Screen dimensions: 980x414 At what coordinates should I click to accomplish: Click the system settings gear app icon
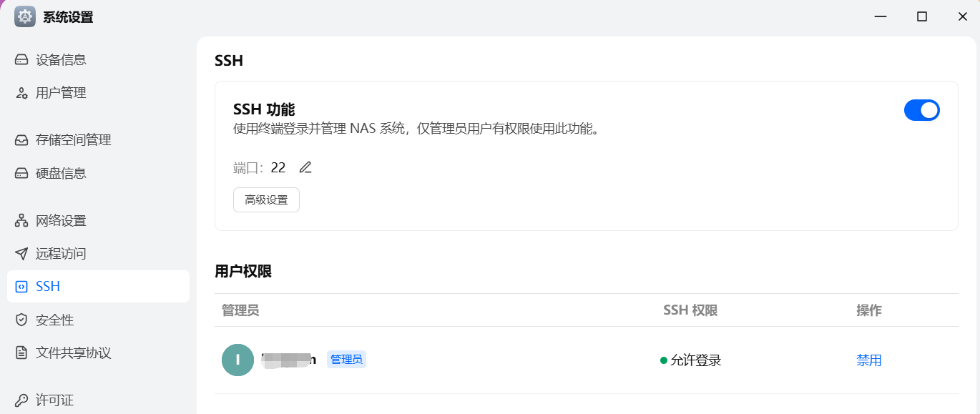pos(25,16)
